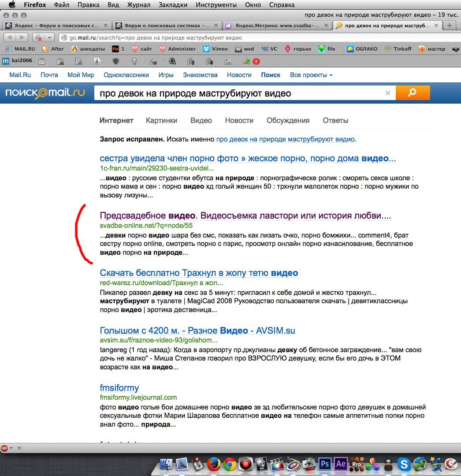Image resolution: width=461 pixels, height=476 pixels.
Task: Open a new tab with plus button
Action: [x=450, y=26]
